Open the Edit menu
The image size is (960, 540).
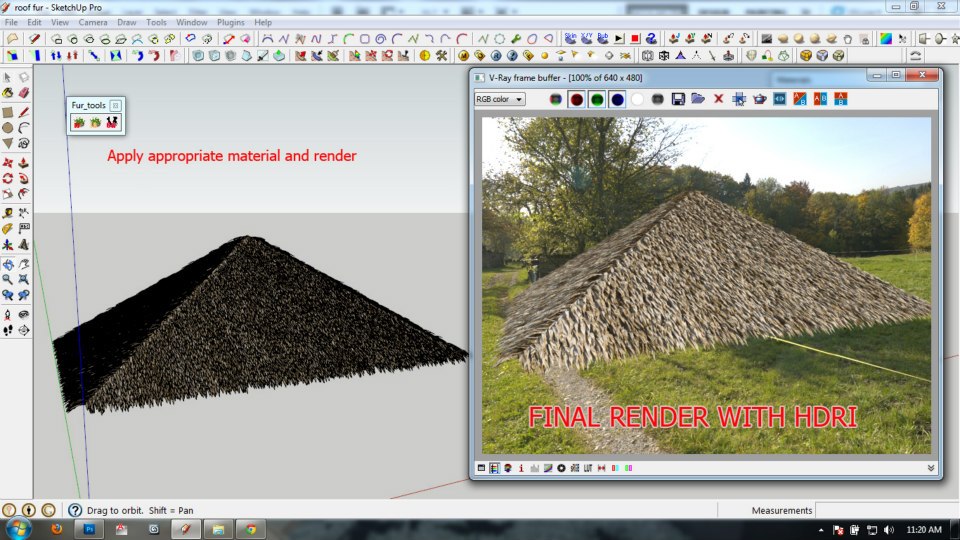pyautogui.click(x=34, y=22)
